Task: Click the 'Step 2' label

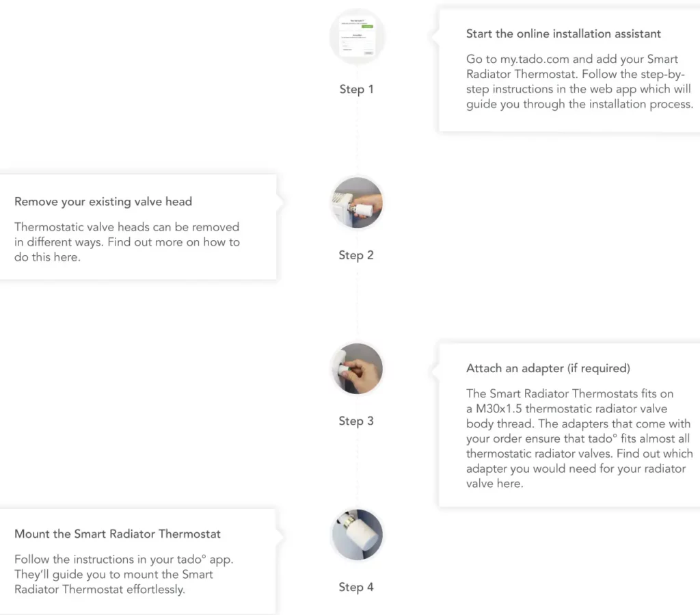Action: tap(355, 255)
